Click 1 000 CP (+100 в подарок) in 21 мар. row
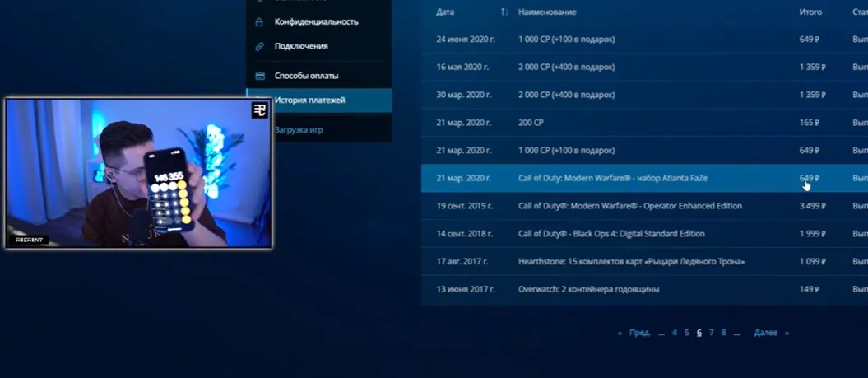The height and width of the screenshot is (378, 868). tap(566, 150)
